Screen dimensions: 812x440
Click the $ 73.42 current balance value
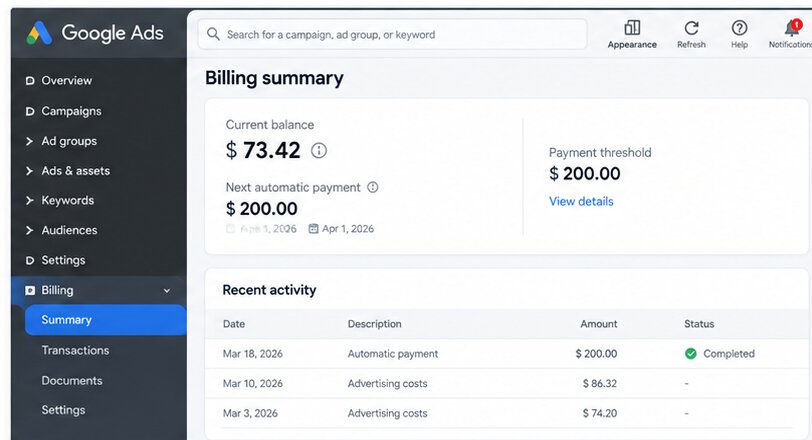[x=263, y=151]
